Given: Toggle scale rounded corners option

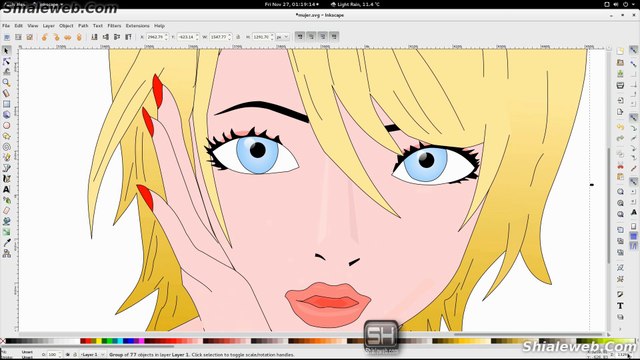Looking at the screenshot, I should pos(311,37).
